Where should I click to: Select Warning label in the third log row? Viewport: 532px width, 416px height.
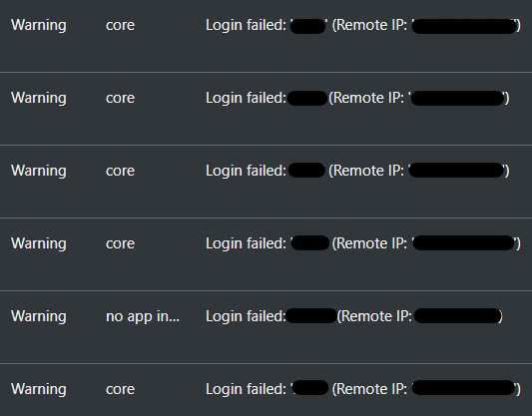(x=39, y=171)
